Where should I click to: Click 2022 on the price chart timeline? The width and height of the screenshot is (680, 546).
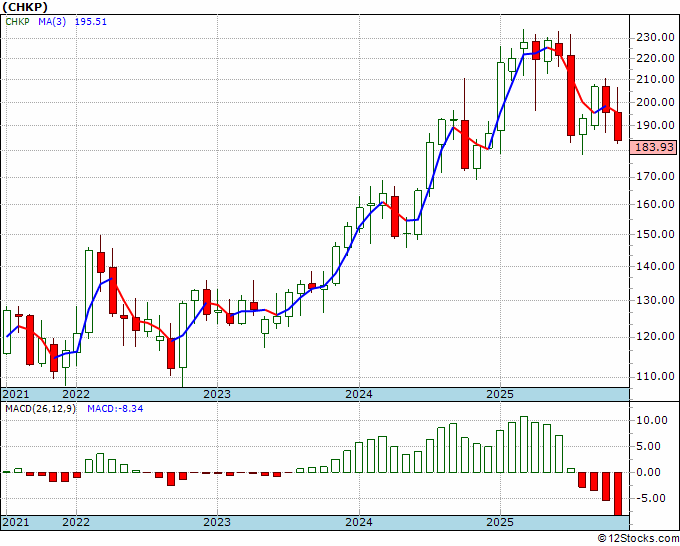point(76,394)
